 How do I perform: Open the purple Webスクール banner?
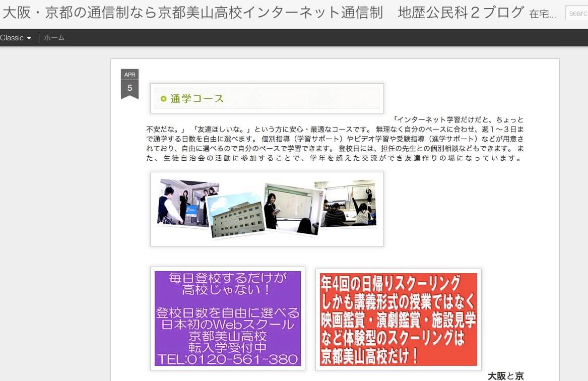pos(228,319)
